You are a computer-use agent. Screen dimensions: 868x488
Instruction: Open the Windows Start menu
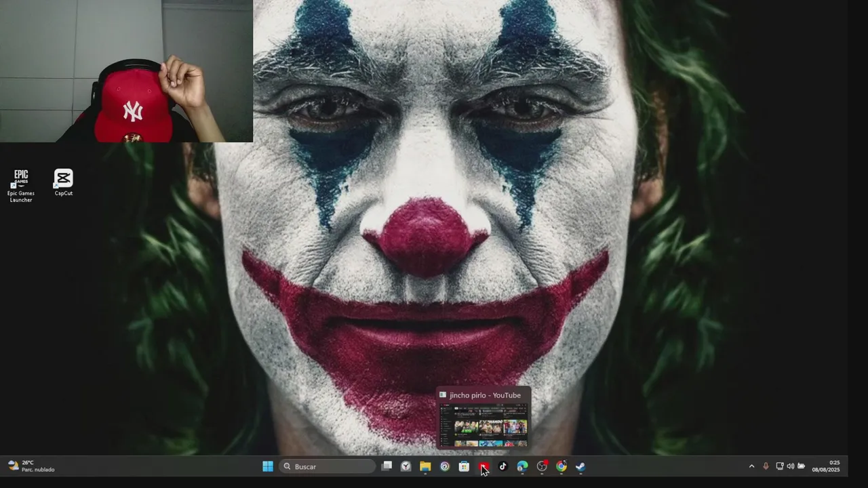pyautogui.click(x=268, y=466)
